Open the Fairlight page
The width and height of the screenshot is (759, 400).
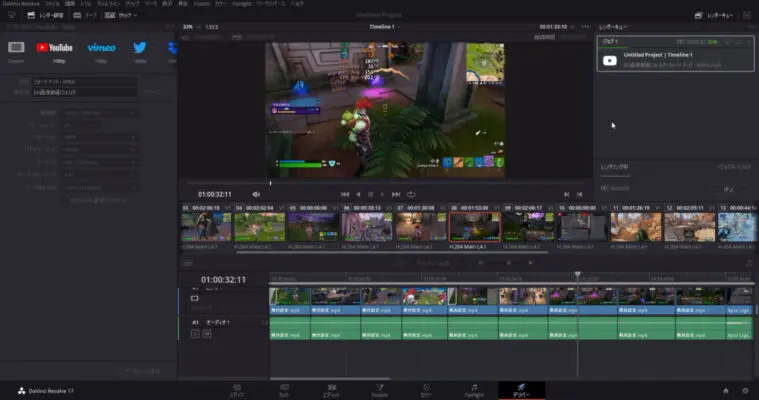tap(474, 390)
